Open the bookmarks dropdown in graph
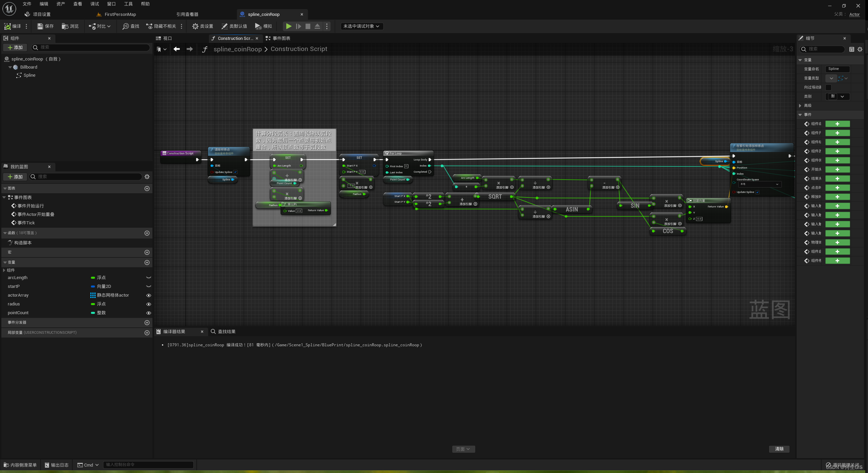Screen dimensions: 868x473 [162, 49]
